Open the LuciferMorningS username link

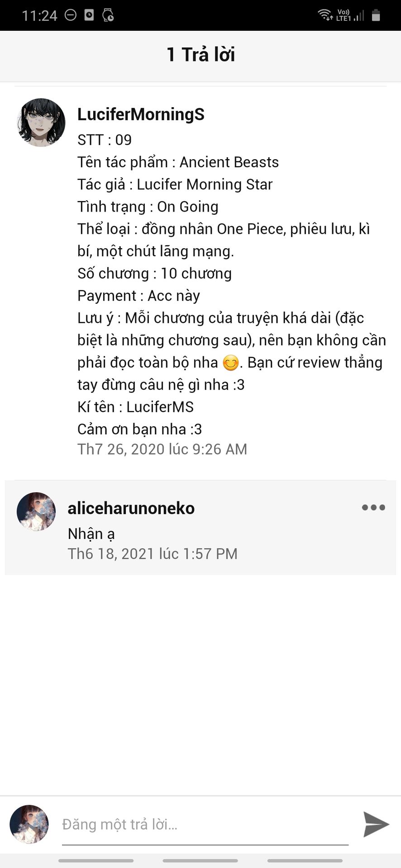click(141, 114)
